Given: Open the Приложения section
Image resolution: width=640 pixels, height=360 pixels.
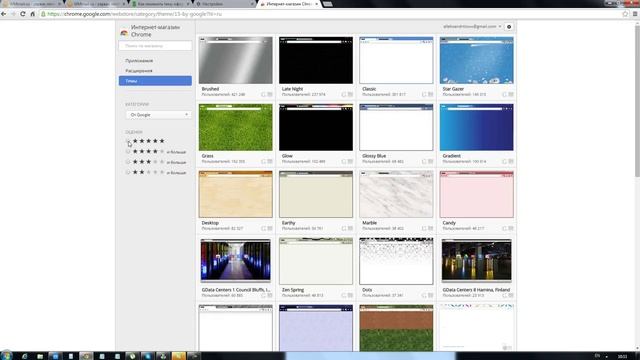Looking at the screenshot, I should point(139,60).
